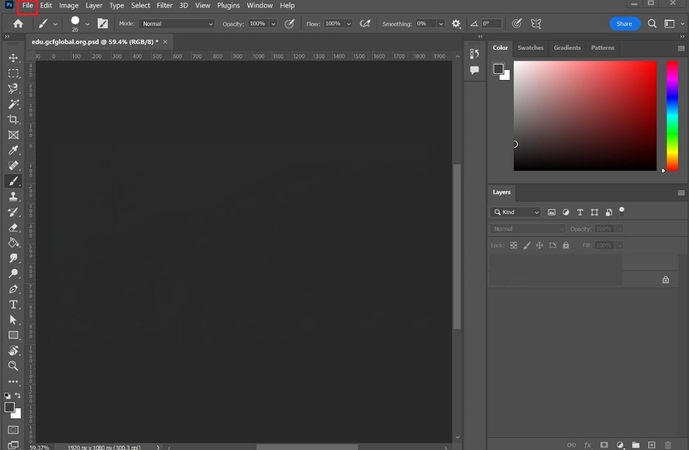Select the Crop tool

pos(13,119)
